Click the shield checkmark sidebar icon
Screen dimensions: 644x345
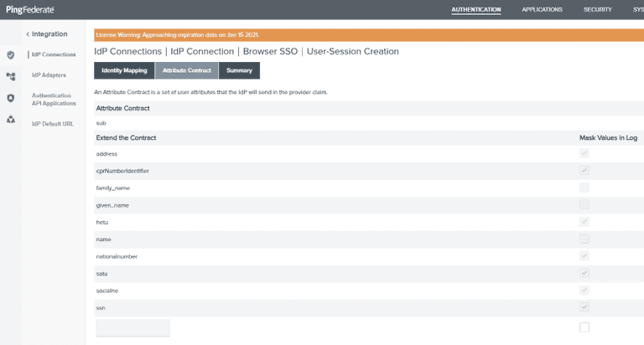(10, 55)
